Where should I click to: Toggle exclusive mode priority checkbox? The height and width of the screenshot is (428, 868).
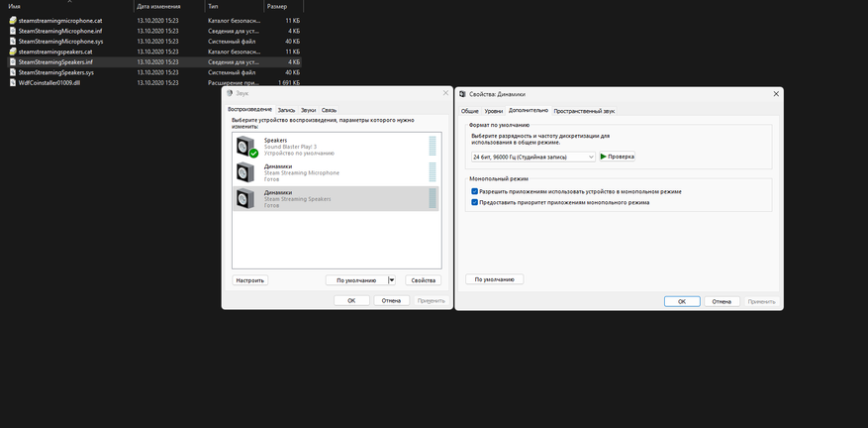pos(474,202)
